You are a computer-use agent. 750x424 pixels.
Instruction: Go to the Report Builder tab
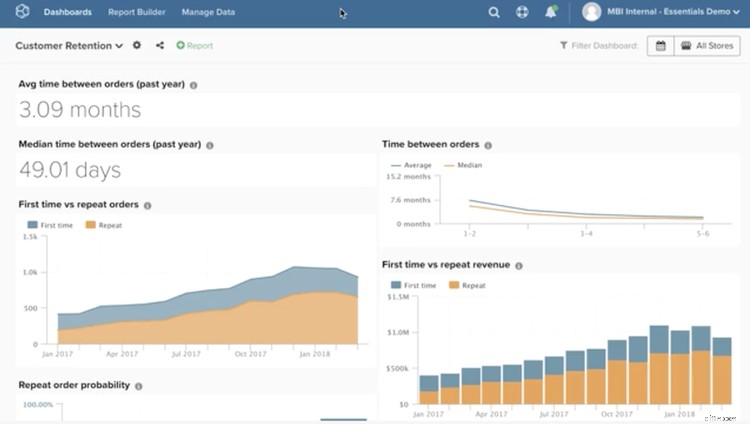(x=136, y=13)
